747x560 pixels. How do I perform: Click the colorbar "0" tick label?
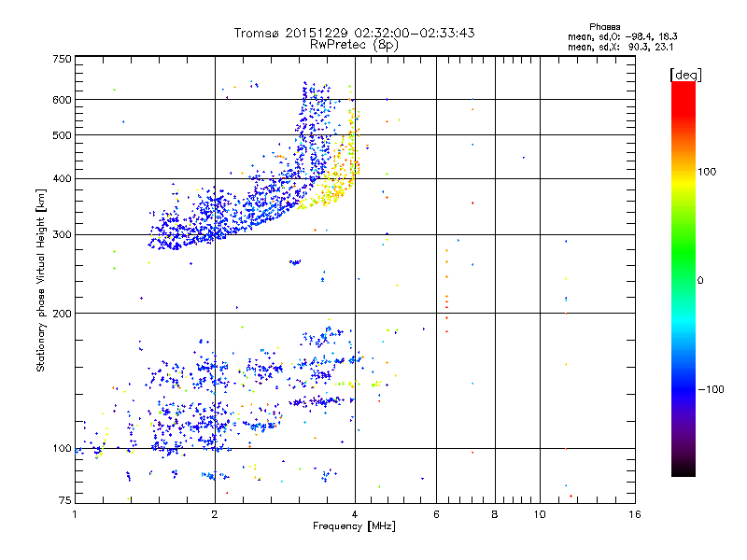[700, 281]
